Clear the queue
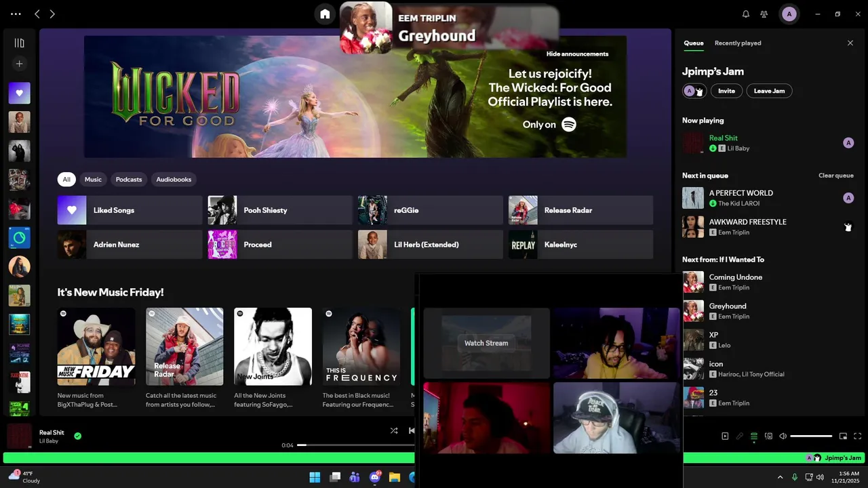 (835, 176)
